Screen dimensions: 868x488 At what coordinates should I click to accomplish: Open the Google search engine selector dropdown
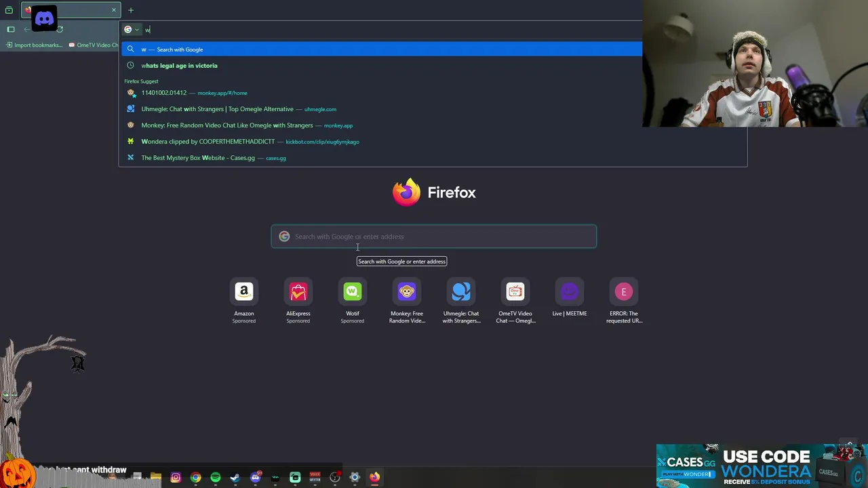coord(132,29)
